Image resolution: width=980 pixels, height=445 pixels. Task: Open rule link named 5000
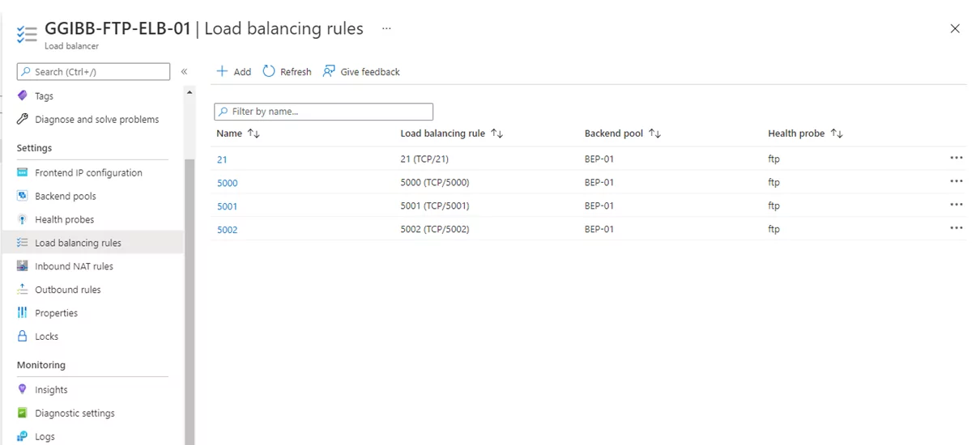tap(228, 183)
